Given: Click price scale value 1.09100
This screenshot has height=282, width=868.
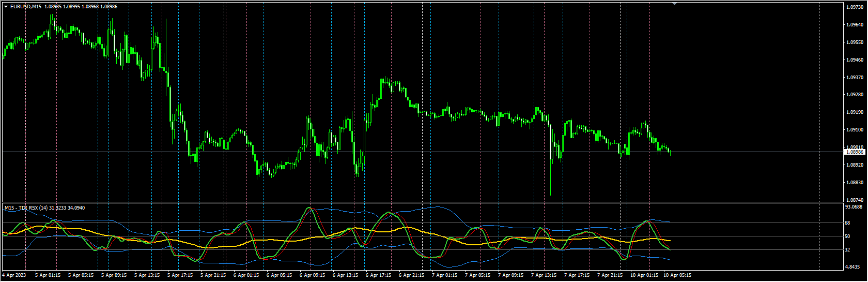Looking at the screenshot, I should click(856, 130).
